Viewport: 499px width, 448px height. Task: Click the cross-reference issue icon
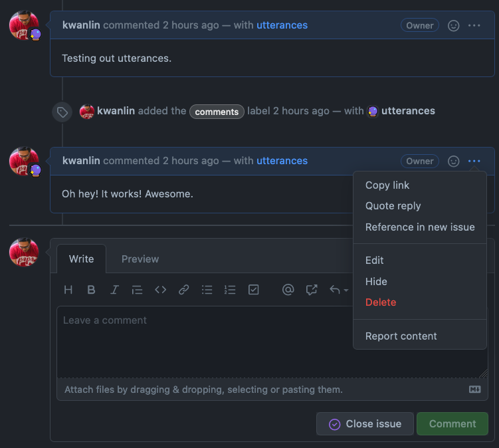(x=312, y=290)
